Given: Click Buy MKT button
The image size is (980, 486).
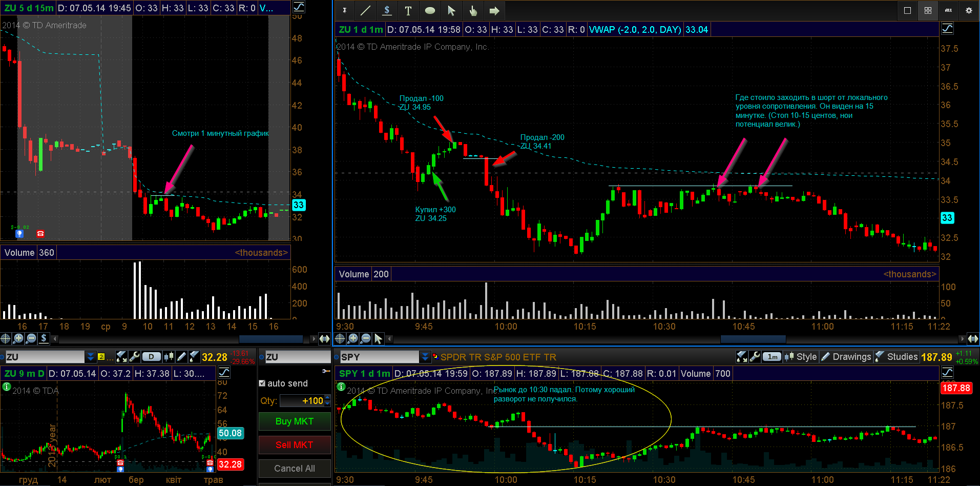Looking at the screenshot, I should [x=295, y=421].
